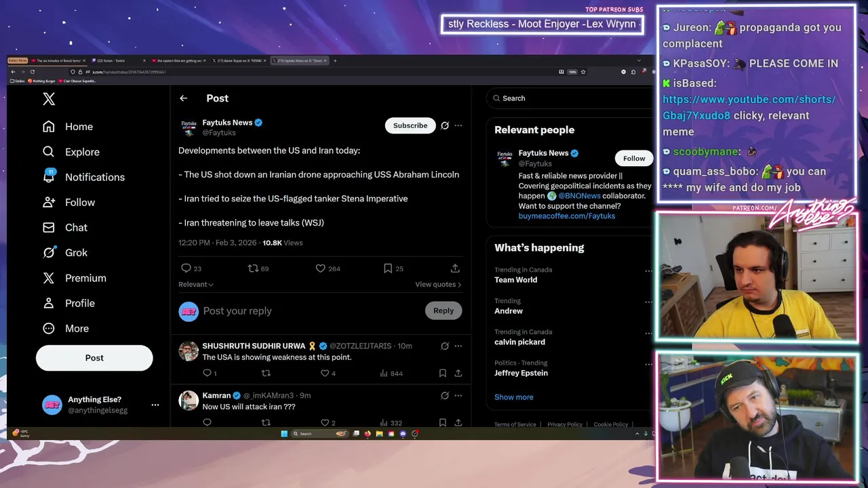The image size is (868, 488).
Task: Open the YouTube shorts link in chat
Action: [749, 107]
